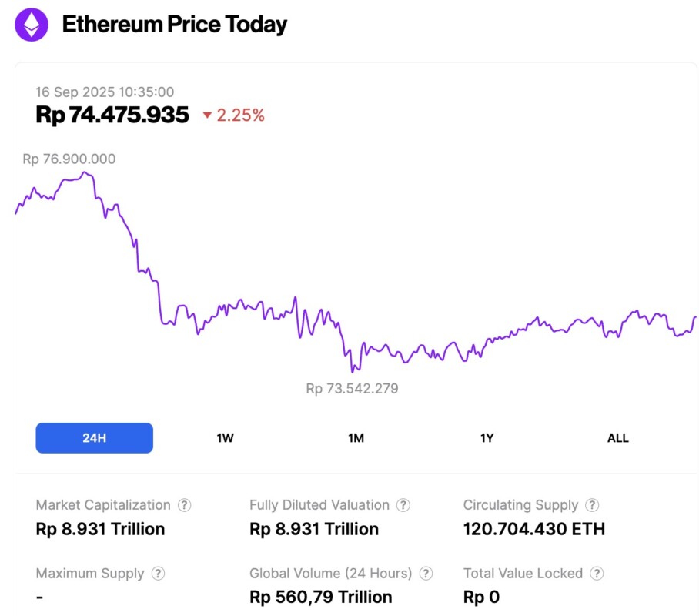
Task: Switch the chart to 1W range
Action: click(x=225, y=438)
